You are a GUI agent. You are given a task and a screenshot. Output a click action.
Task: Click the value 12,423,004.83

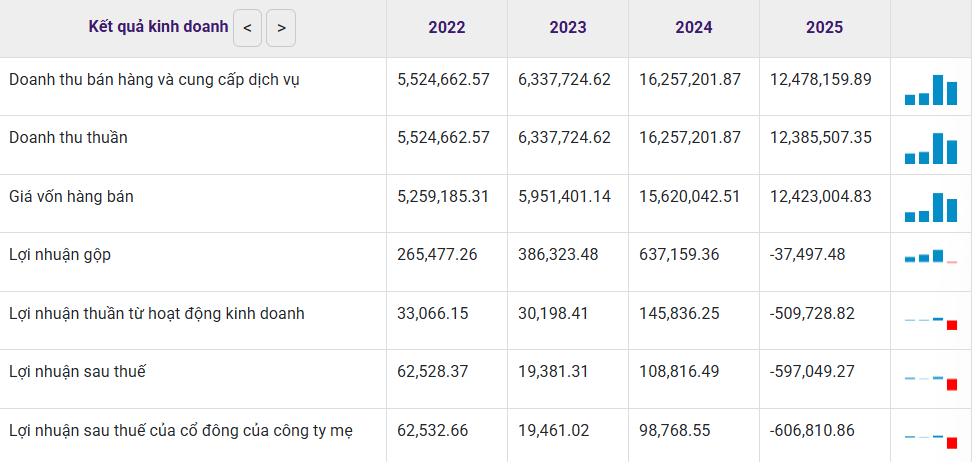(821, 197)
